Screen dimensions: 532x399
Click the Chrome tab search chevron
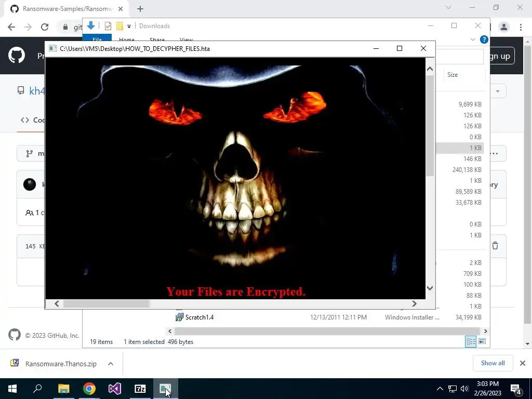pos(448,7)
